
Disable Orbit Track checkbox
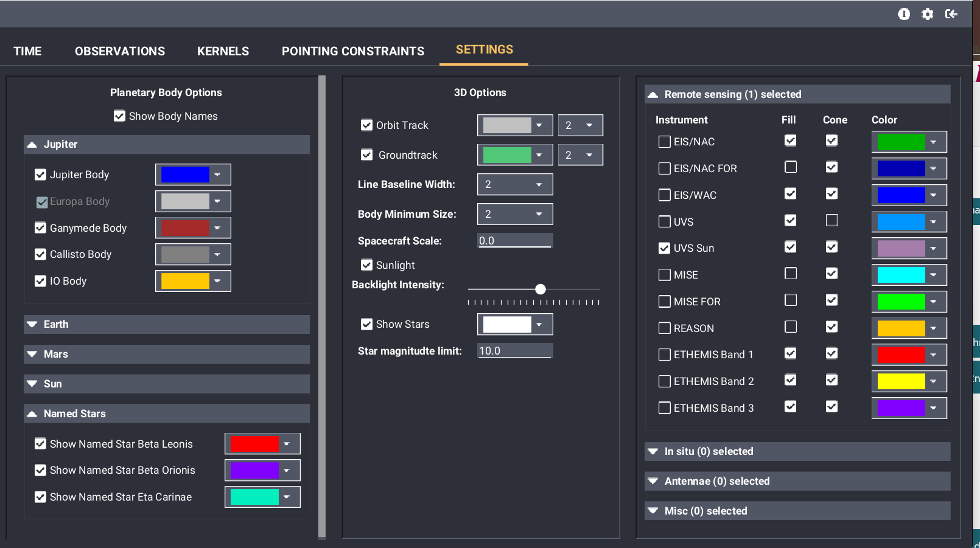coord(366,125)
